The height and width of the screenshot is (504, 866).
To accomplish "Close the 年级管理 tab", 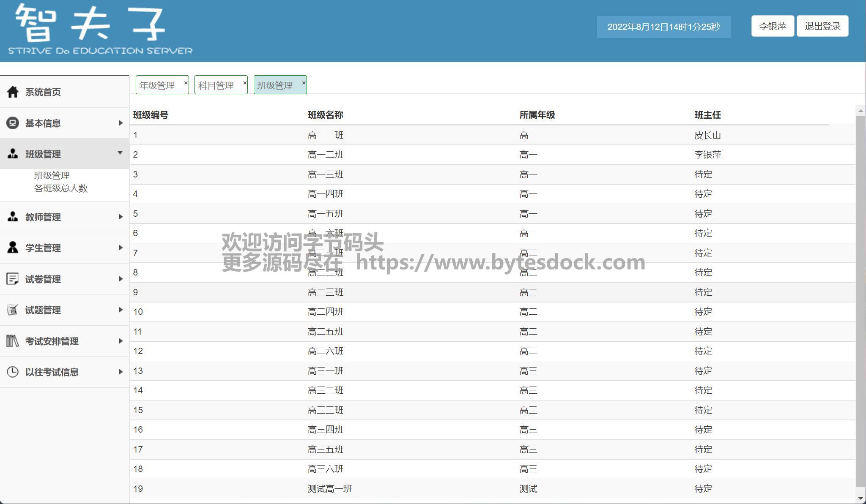I will point(186,83).
